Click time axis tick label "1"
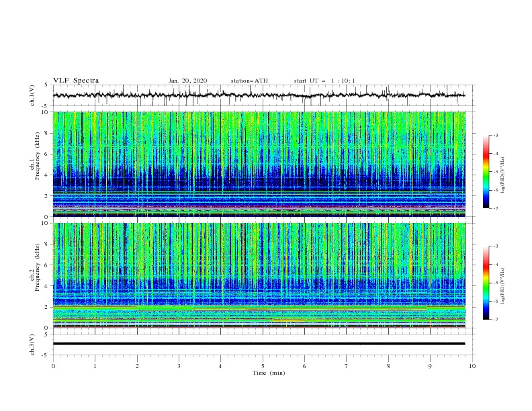532x411 pixels. (95, 366)
